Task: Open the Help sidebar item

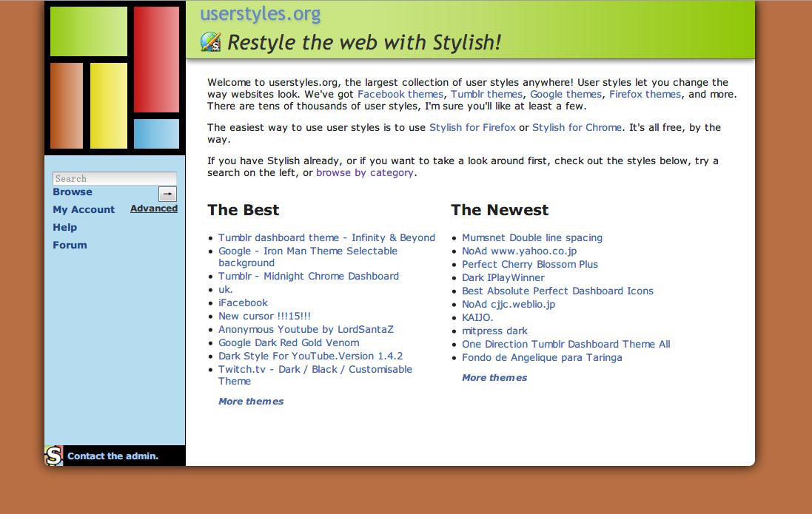Action: [64, 227]
